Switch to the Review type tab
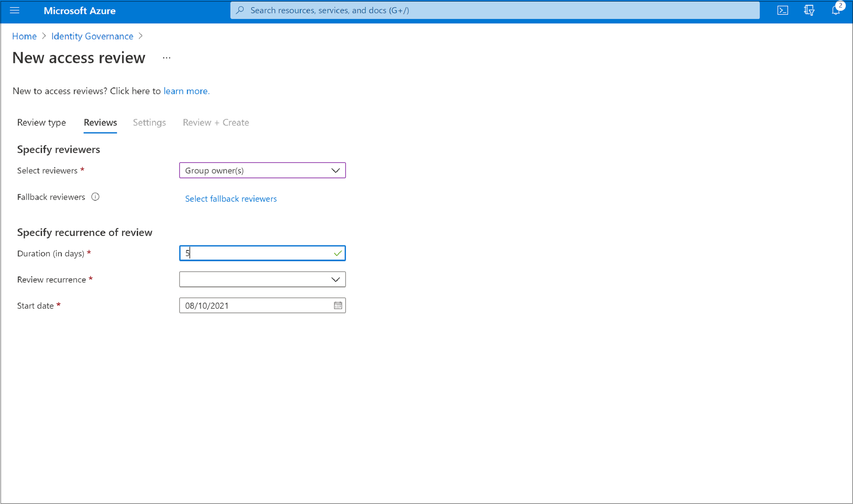The image size is (853, 504). (42, 122)
